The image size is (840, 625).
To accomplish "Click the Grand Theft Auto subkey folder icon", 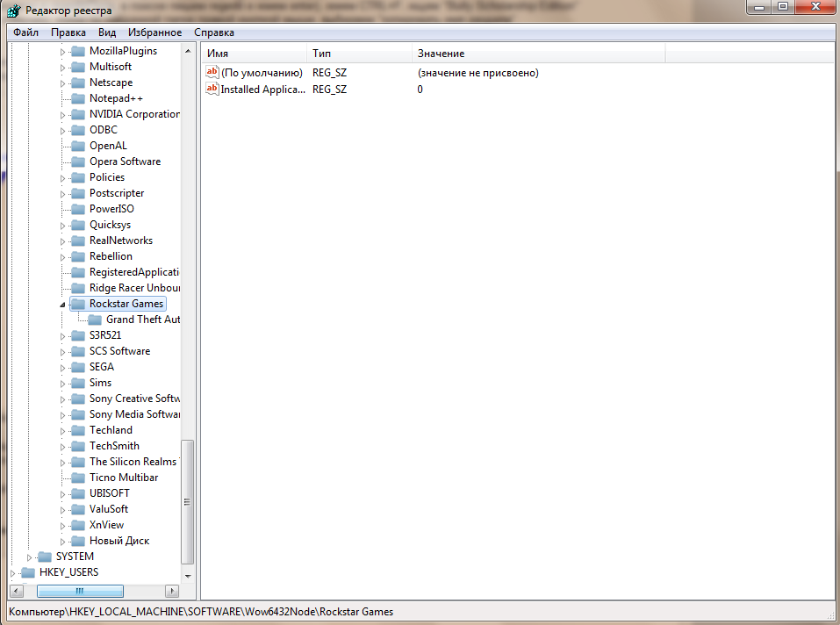I will [95, 320].
